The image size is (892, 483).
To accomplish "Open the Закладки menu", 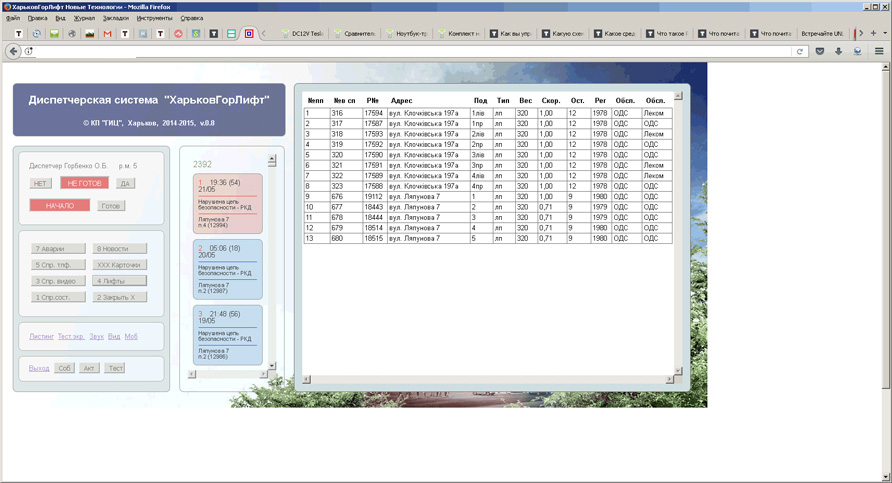I will pyautogui.click(x=115, y=18).
